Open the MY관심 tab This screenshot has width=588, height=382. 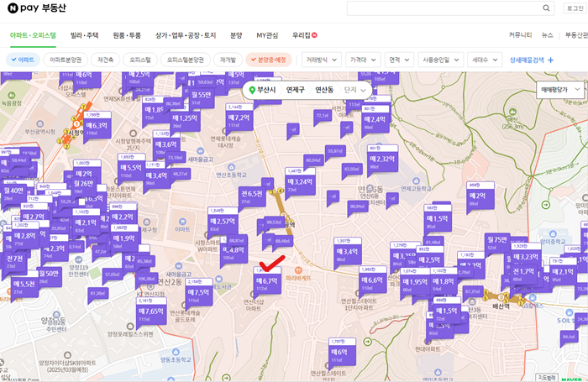(x=267, y=35)
